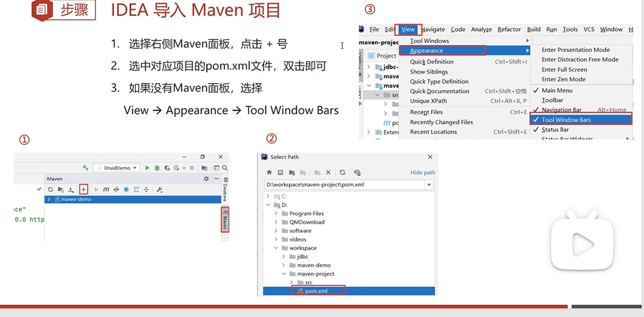Open Maven settings wrench icon
This screenshot has height=317, width=644.
(x=160, y=190)
